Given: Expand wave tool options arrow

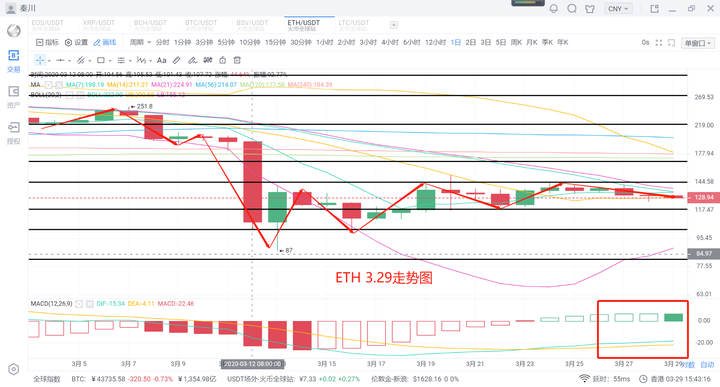Looking at the screenshot, I should click(x=150, y=61).
